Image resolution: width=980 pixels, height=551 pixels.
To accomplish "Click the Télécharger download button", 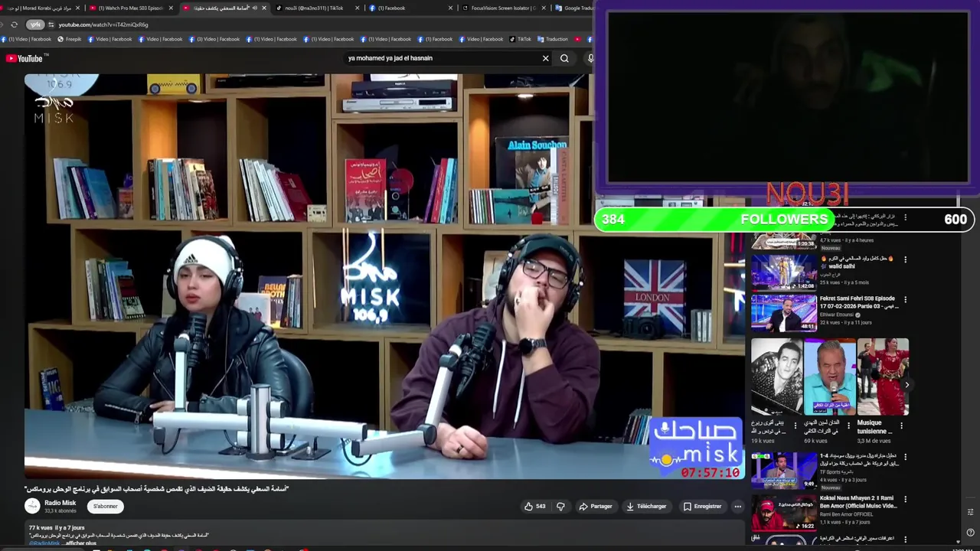I will click(646, 506).
